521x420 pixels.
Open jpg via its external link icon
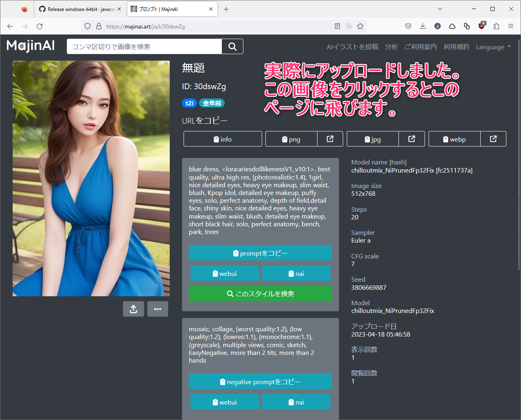pyautogui.click(x=412, y=139)
